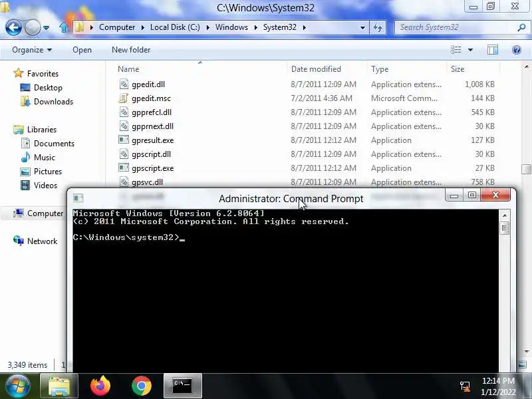
Task: Select Windows in the address breadcrumb
Action: 231,27
